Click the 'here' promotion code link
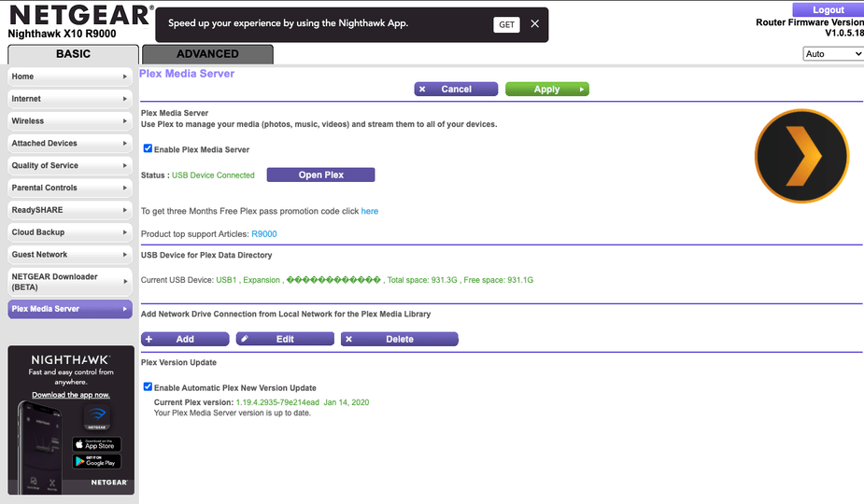 [x=370, y=211]
